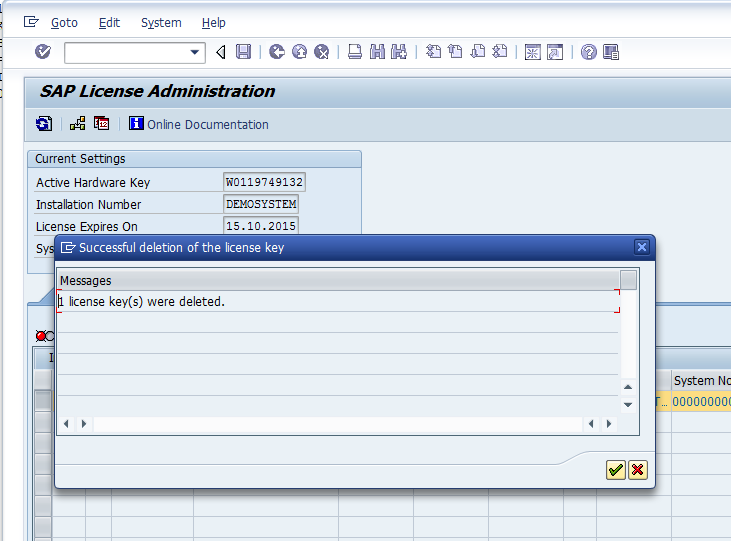Viewport: 731px width, 541px height.
Task: Click the red traffic-light status icon
Action: click(41, 336)
